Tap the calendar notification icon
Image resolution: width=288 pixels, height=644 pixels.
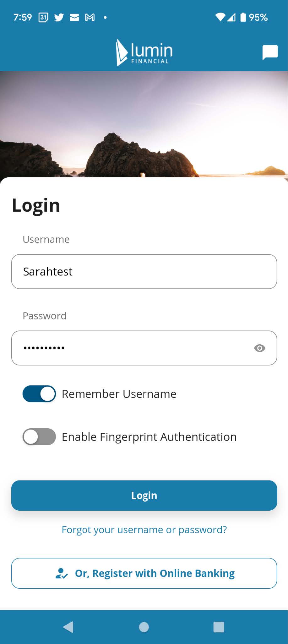coord(43,17)
